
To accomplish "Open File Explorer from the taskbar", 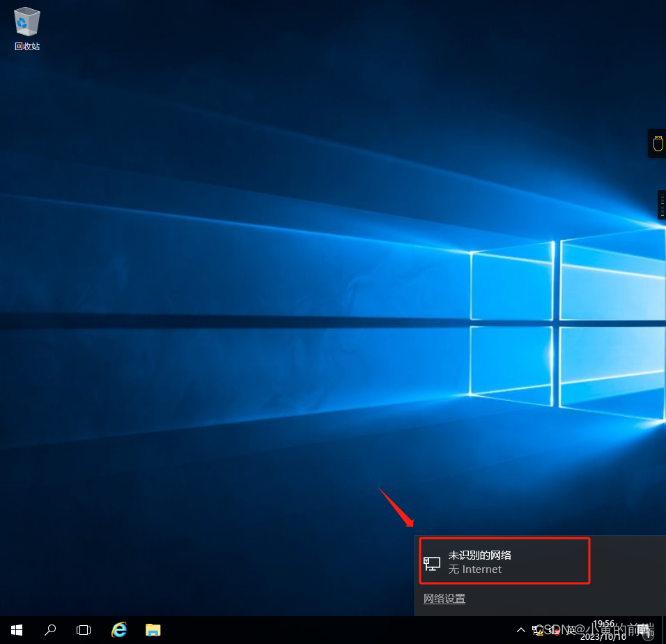I will coord(153,630).
